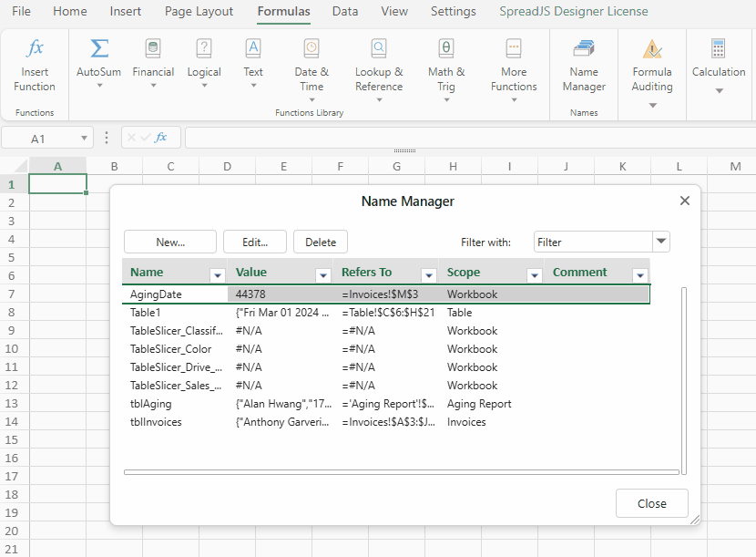The width and height of the screenshot is (756, 557).
Task: Open the Formula Auditing group
Action: 652,72
